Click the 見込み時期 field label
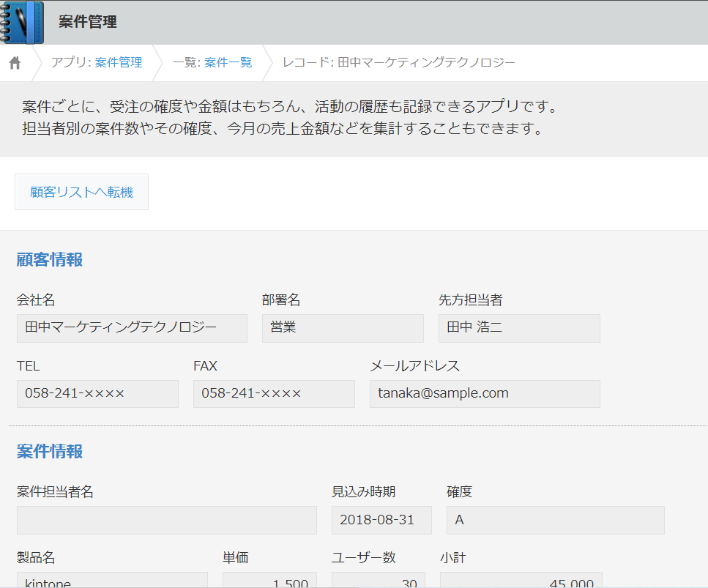 (363, 492)
